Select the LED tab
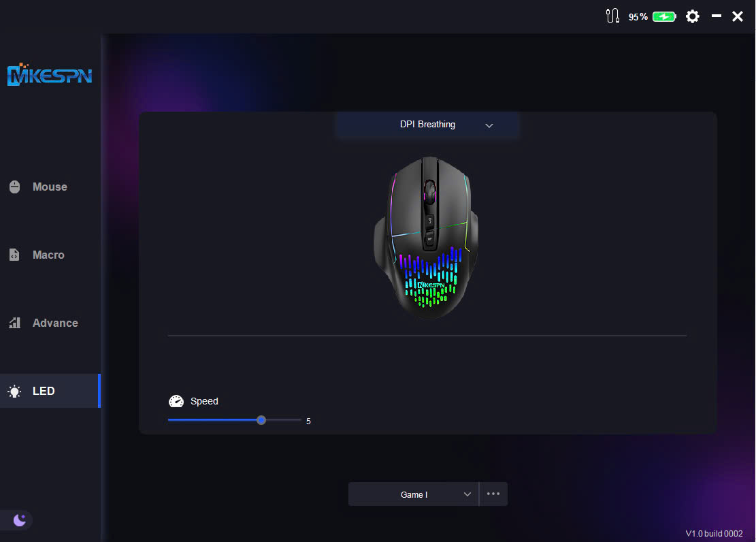 pyautogui.click(x=44, y=391)
